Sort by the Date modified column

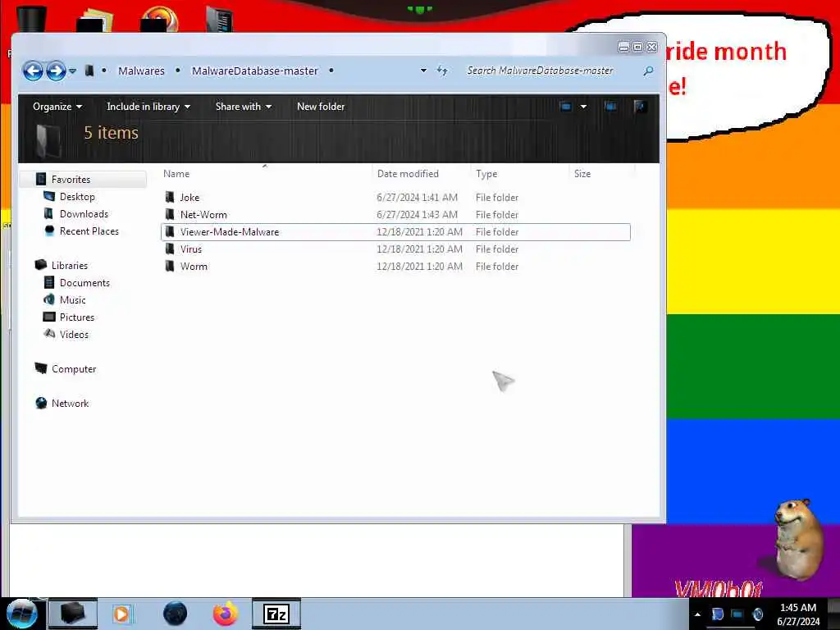[408, 174]
